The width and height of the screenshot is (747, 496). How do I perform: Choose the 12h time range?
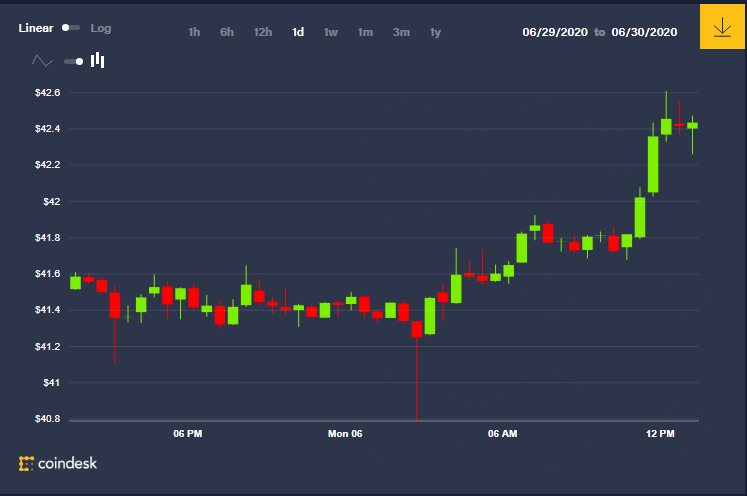(x=262, y=32)
